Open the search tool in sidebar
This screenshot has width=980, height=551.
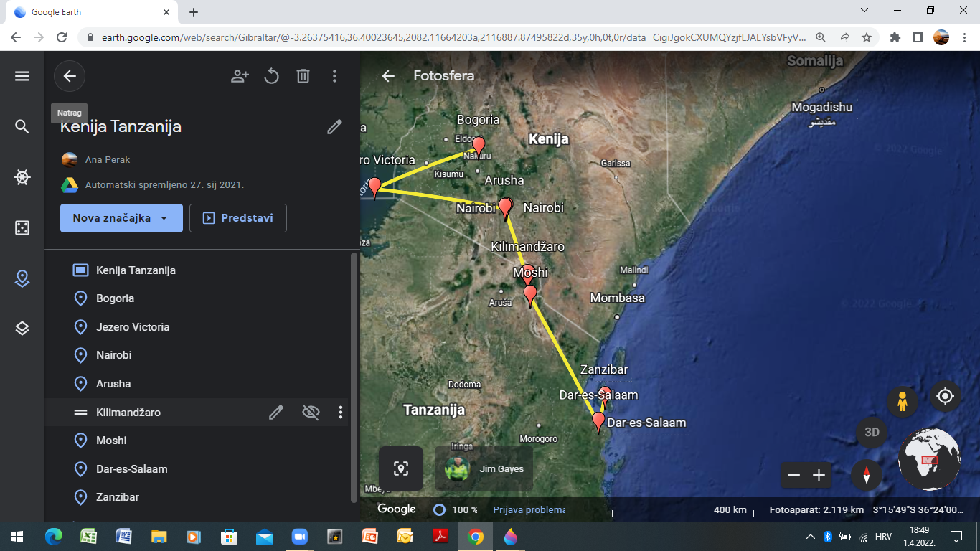tap(22, 126)
